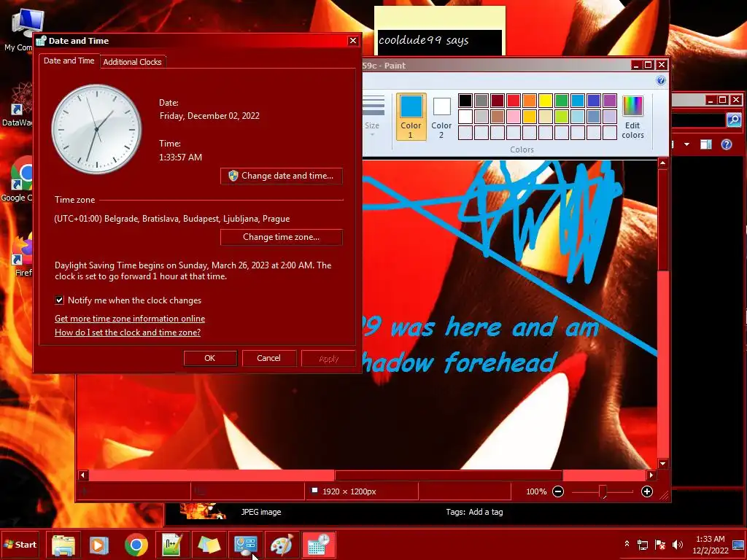747x560 pixels.
Task: Click Show desktop icon beside the taskbar clock
Action: coord(738,545)
